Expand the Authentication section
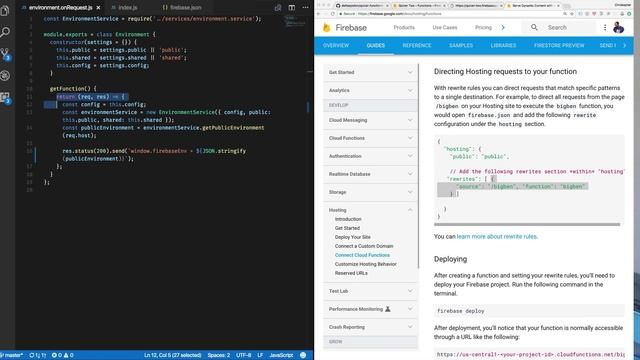640x360 pixels. click(371, 156)
